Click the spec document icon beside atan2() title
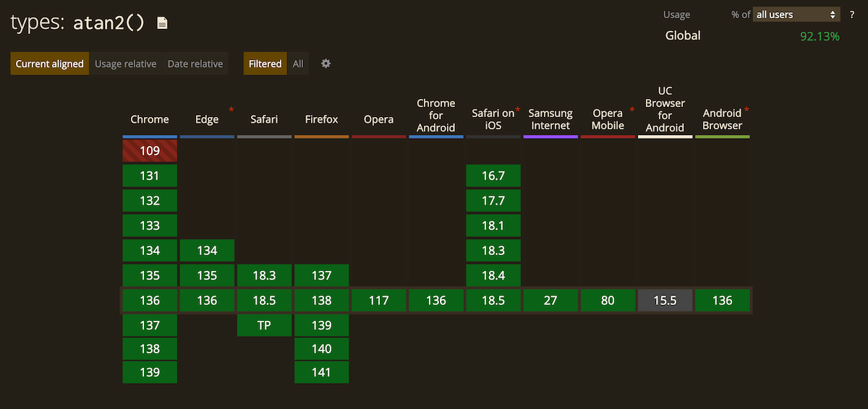The image size is (868, 409). (x=163, y=23)
